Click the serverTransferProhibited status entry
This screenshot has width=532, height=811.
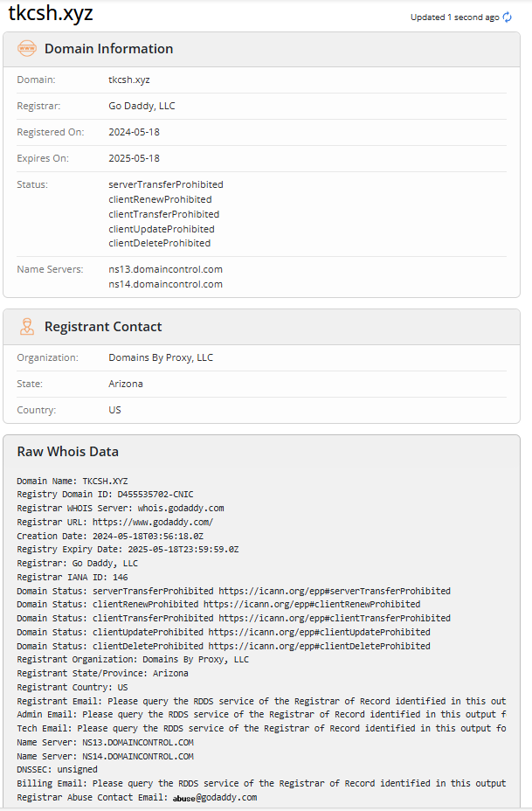pyautogui.click(x=166, y=184)
